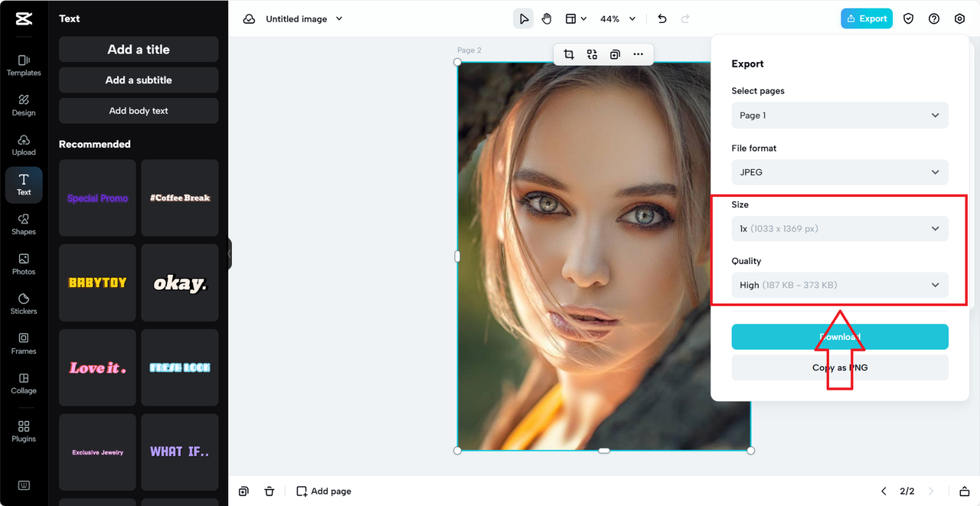Viewport: 980px width, 506px height.
Task: Open the Frames sidebar panel
Action: [x=24, y=344]
